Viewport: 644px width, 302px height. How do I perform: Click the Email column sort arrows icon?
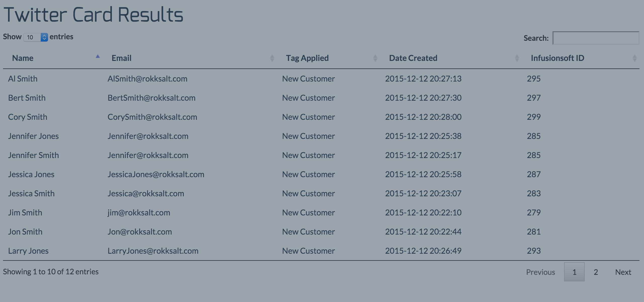[272, 58]
